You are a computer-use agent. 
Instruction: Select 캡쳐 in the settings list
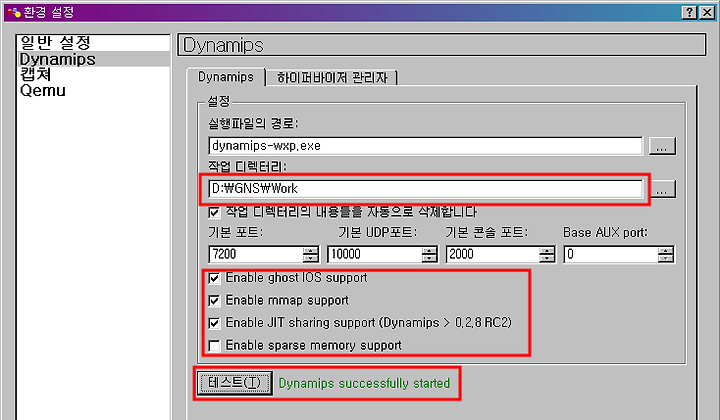(x=93, y=74)
